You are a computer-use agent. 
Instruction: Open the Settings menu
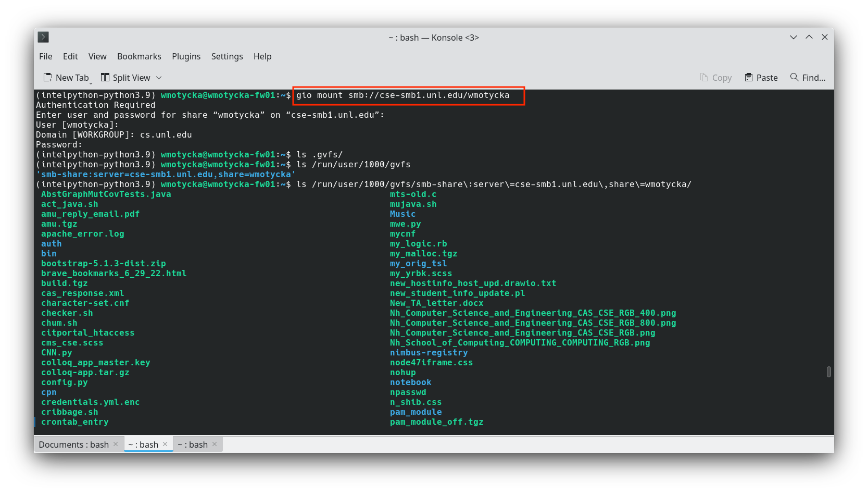(x=227, y=56)
